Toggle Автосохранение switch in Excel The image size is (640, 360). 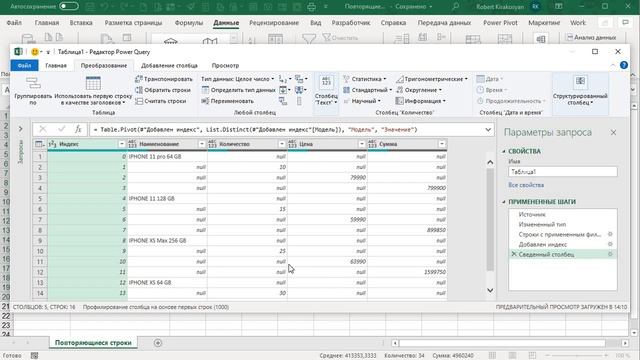pos(69,7)
